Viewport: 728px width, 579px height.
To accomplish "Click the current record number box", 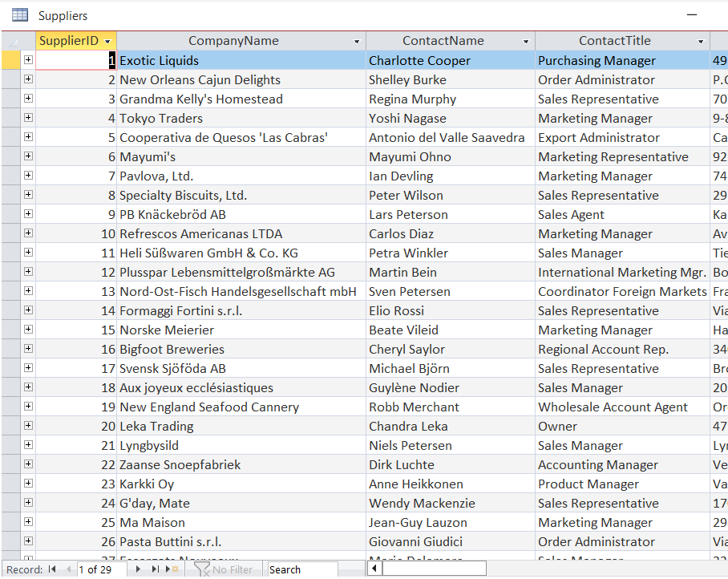I will (x=103, y=569).
